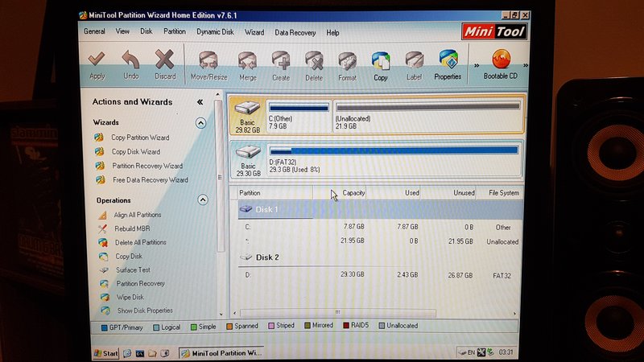Click the Create partition icon
Screen dimensions: 644x362
[x=281, y=61]
